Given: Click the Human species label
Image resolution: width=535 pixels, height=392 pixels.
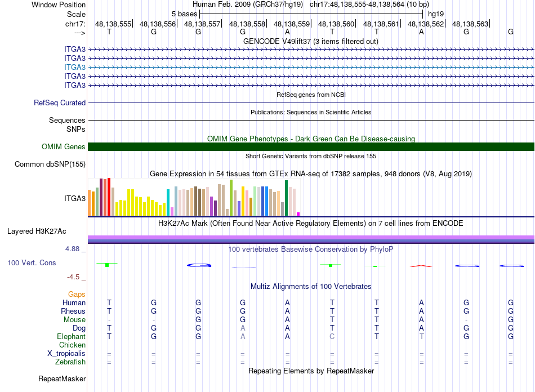Looking at the screenshot, I should click(x=74, y=302).
